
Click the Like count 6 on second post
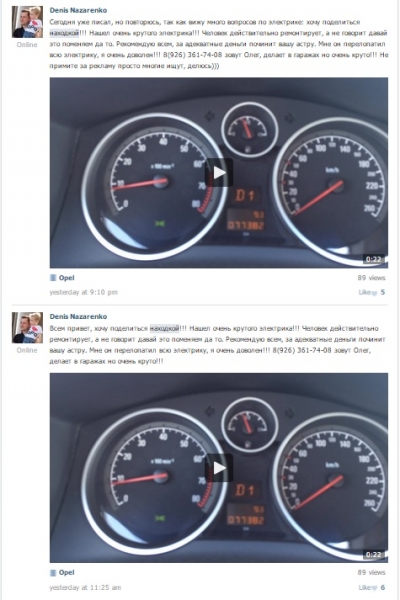tap(383, 587)
